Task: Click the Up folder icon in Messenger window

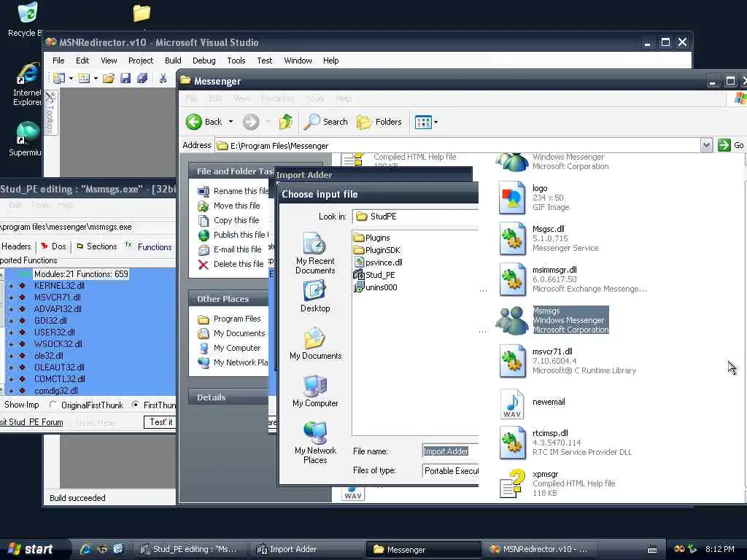Action: click(x=286, y=122)
